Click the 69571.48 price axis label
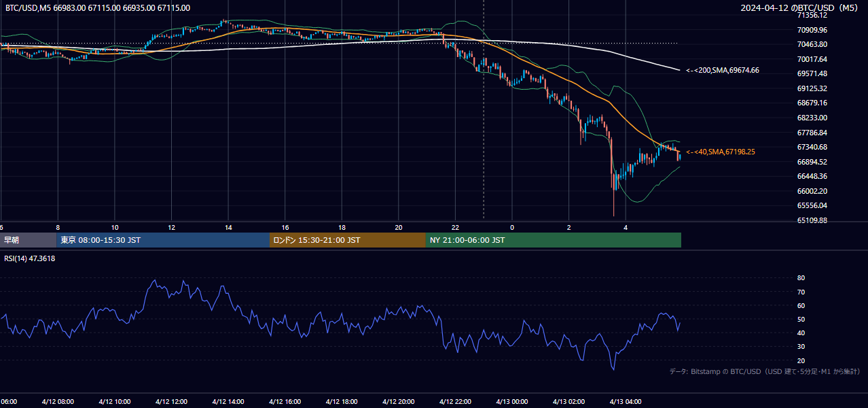868x408 pixels. [x=812, y=73]
